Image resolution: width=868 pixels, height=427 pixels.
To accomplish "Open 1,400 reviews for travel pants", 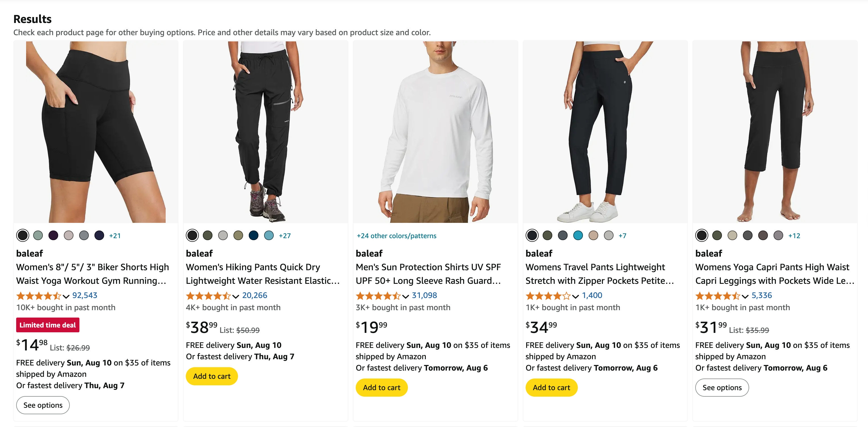I will click(592, 295).
